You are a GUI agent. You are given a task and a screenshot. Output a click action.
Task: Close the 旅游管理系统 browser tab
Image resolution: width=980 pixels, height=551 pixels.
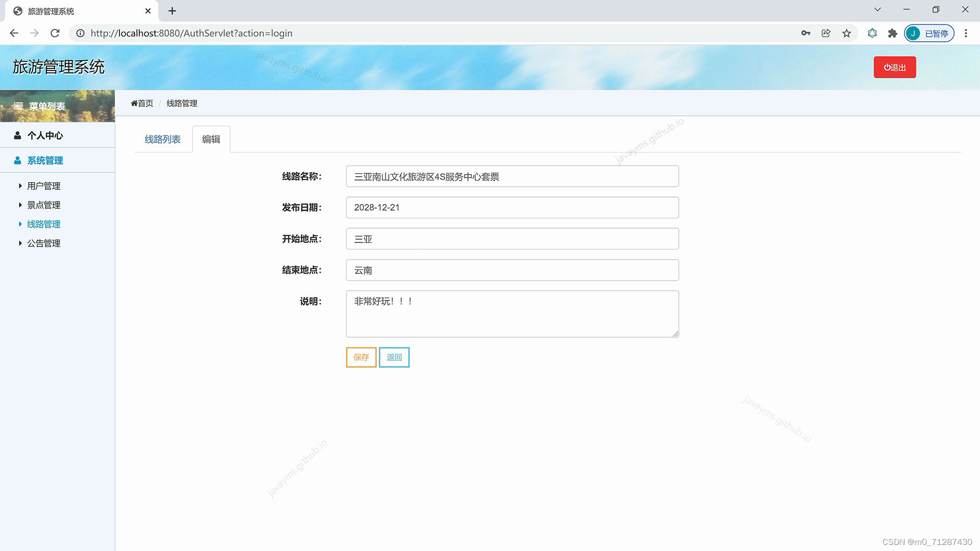tap(148, 11)
